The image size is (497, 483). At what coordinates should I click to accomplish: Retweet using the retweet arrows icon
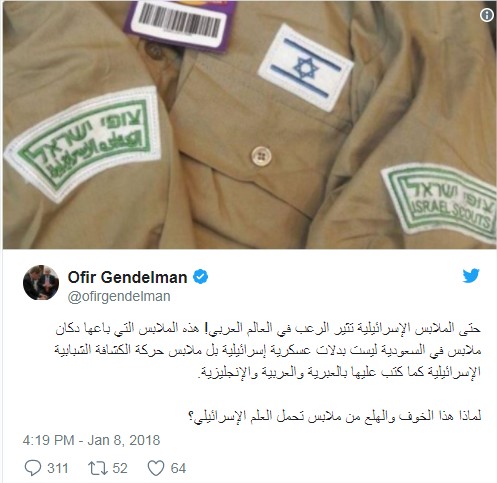(98, 468)
